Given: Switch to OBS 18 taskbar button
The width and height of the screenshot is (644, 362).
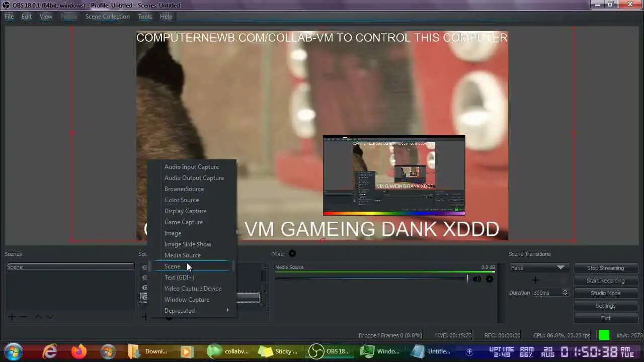Looking at the screenshot, I should click(329, 351).
